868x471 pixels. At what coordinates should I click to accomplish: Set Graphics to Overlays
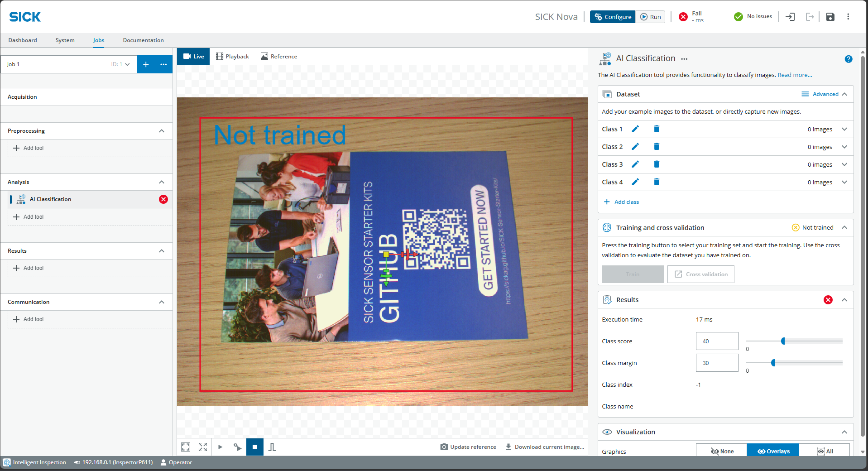point(773,452)
